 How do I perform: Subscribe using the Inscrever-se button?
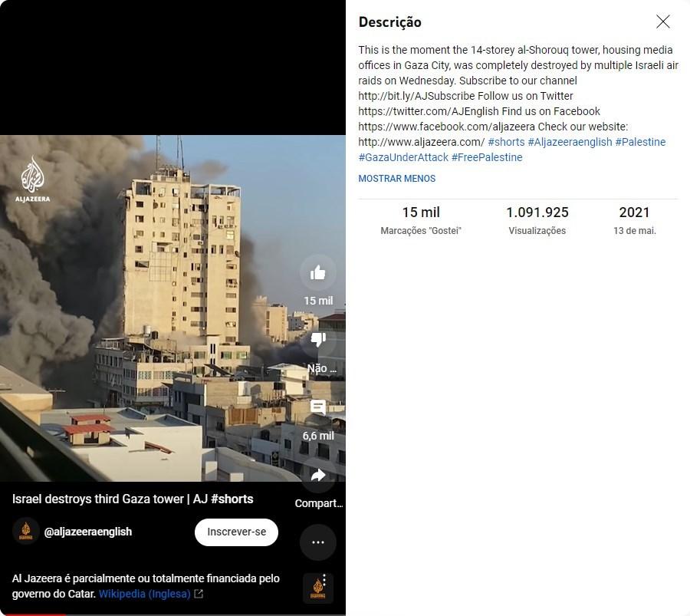pos(236,532)
